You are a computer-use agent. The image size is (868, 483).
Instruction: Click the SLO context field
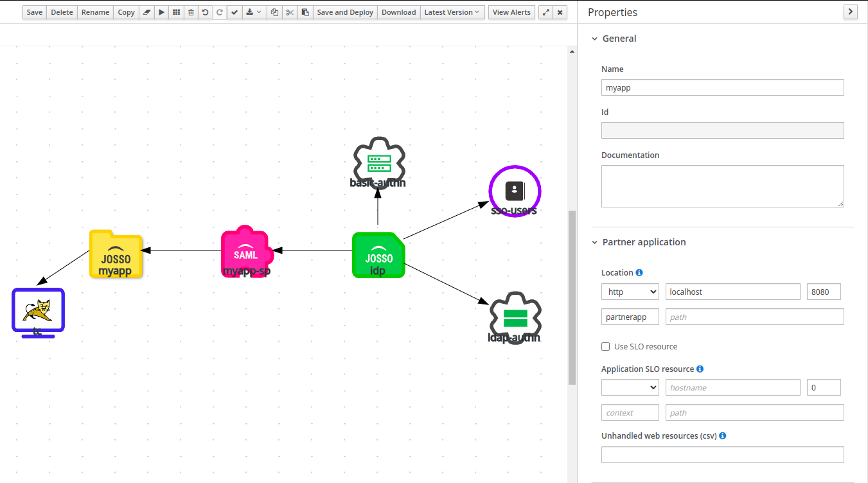pyautogui.click(x=630, y=412)
